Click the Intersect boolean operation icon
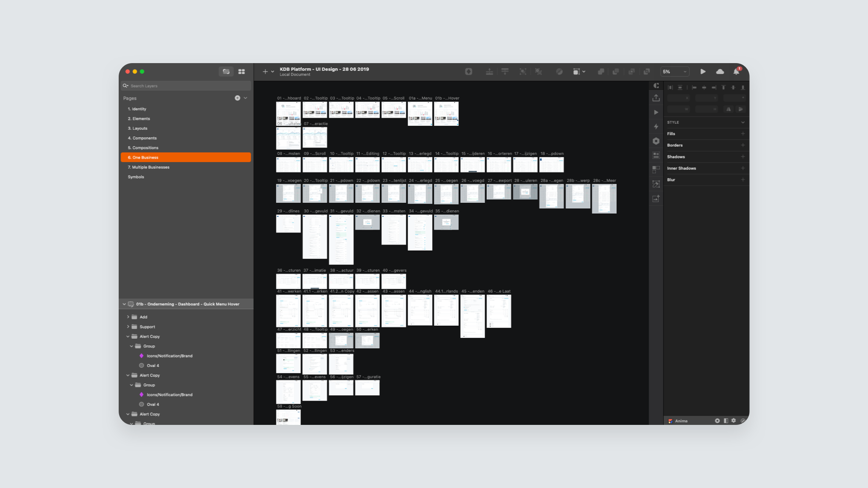 tap(632, 72)
